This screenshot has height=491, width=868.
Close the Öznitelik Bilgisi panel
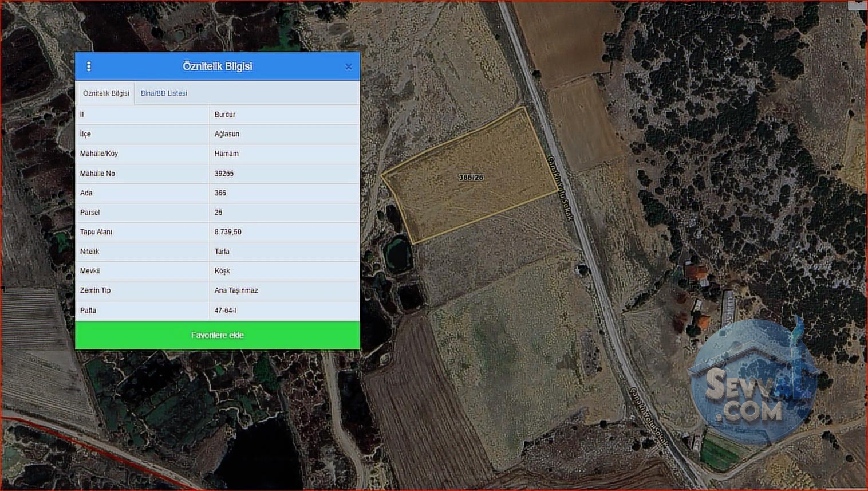click(x=348, y=67)
